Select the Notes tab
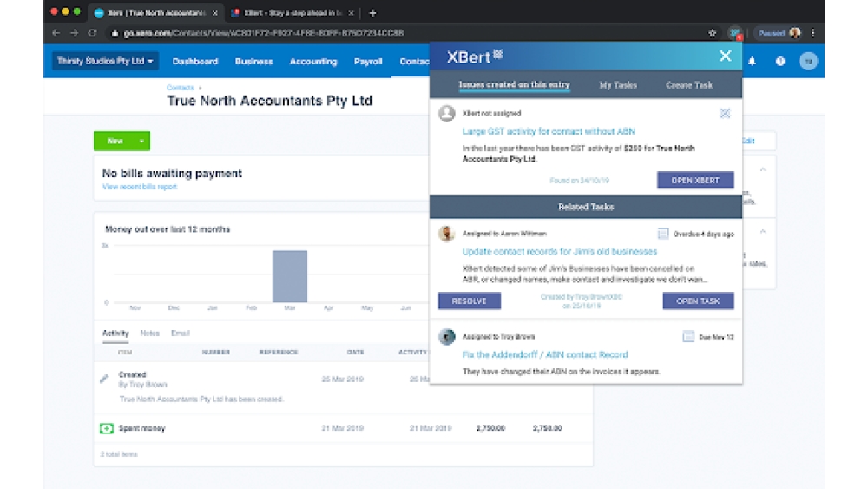 (149, 333)
